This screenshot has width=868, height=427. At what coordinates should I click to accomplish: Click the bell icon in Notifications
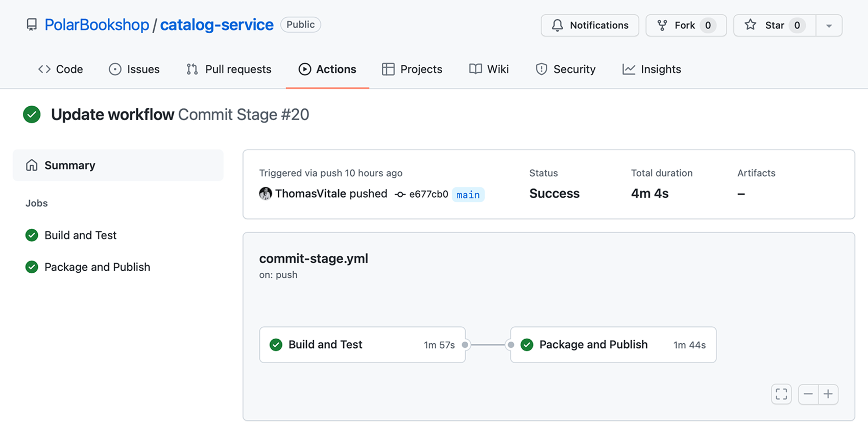[558, 25]
